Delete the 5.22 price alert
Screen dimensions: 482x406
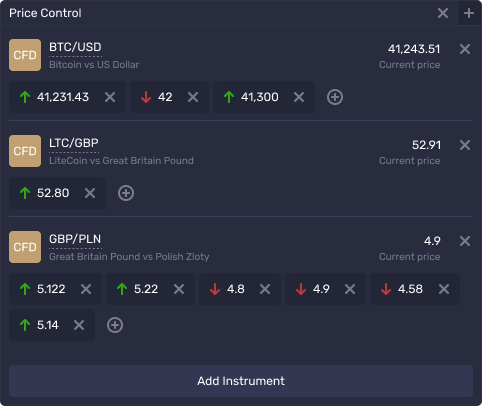coord(179,289)
